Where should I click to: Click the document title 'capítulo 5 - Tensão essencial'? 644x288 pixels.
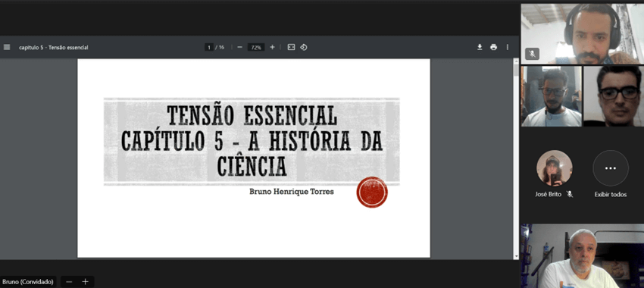[53, 47]
